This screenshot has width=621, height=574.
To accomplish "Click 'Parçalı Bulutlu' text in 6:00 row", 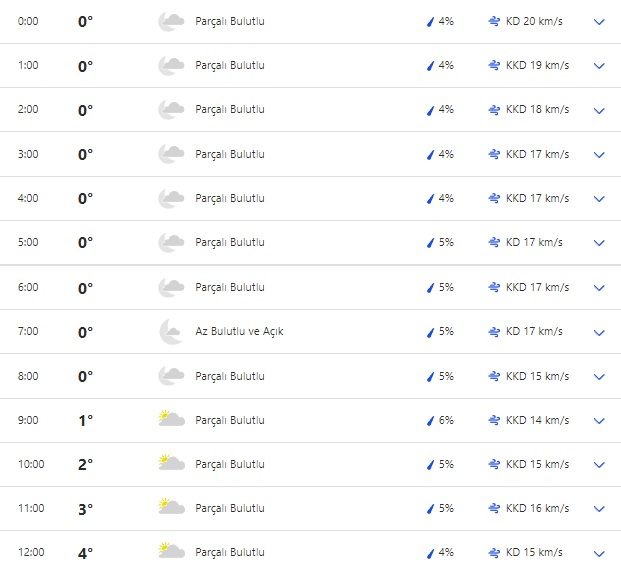I will [x=230, y=288].
